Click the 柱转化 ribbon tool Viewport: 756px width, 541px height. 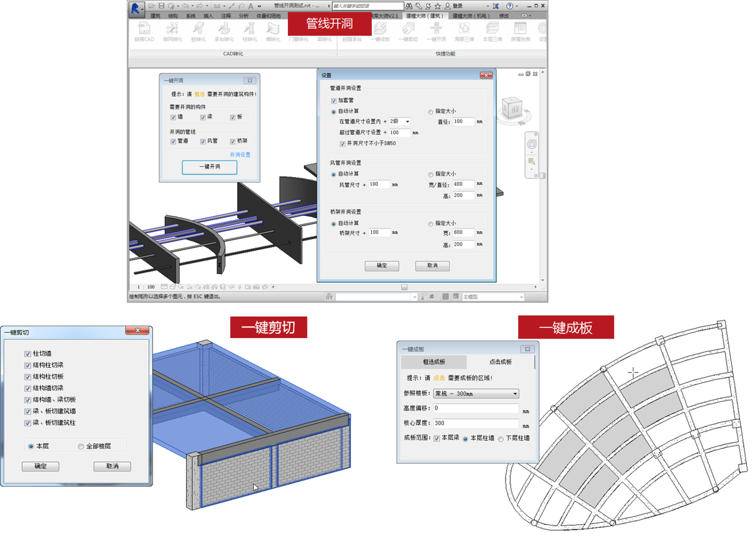click(249, 32)
